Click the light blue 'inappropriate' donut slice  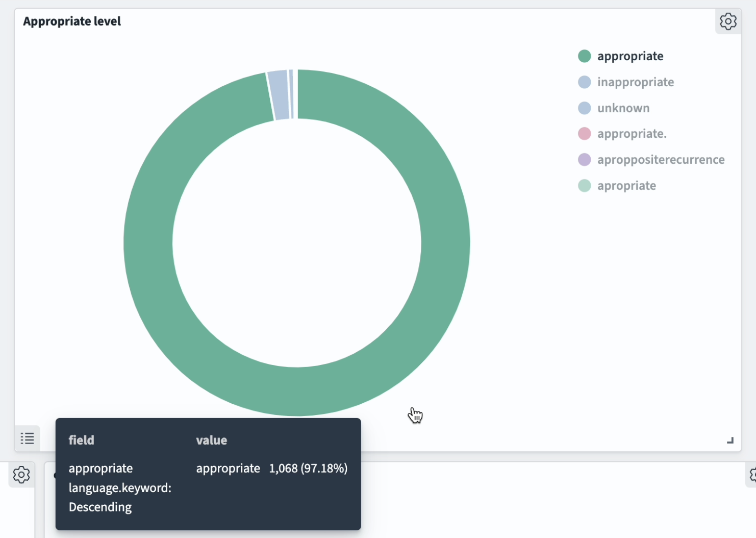click(279, 95)
